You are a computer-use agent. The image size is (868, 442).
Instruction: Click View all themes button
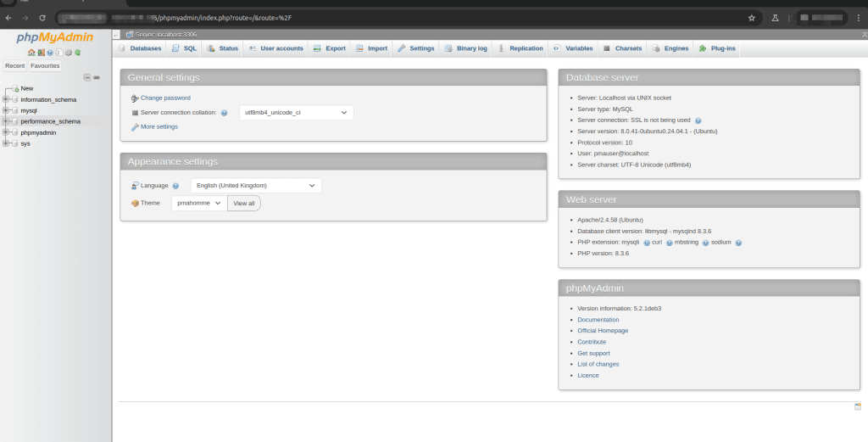(x=244, y=204)
